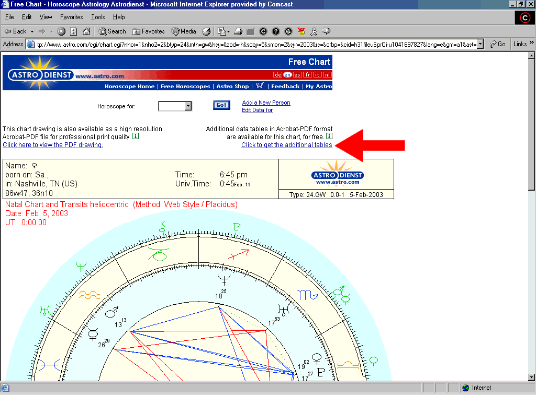
Task: Click the red 'Natal Chart and Transits' heading
Action: (67, 204)
